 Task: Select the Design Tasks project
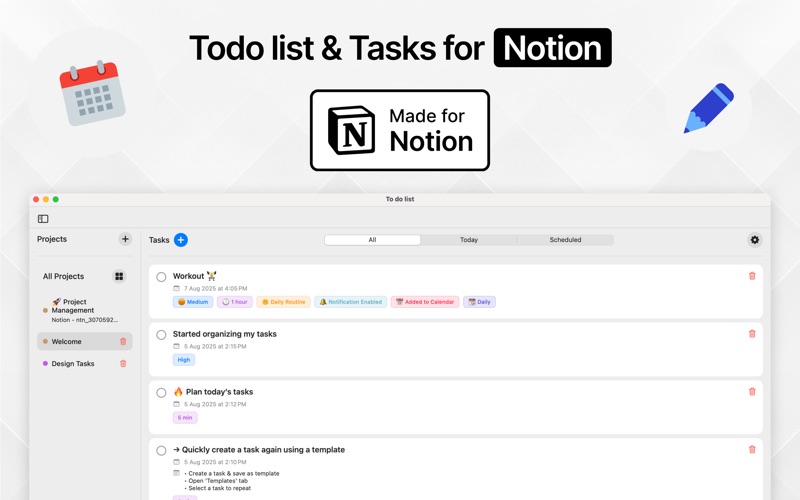73,364
